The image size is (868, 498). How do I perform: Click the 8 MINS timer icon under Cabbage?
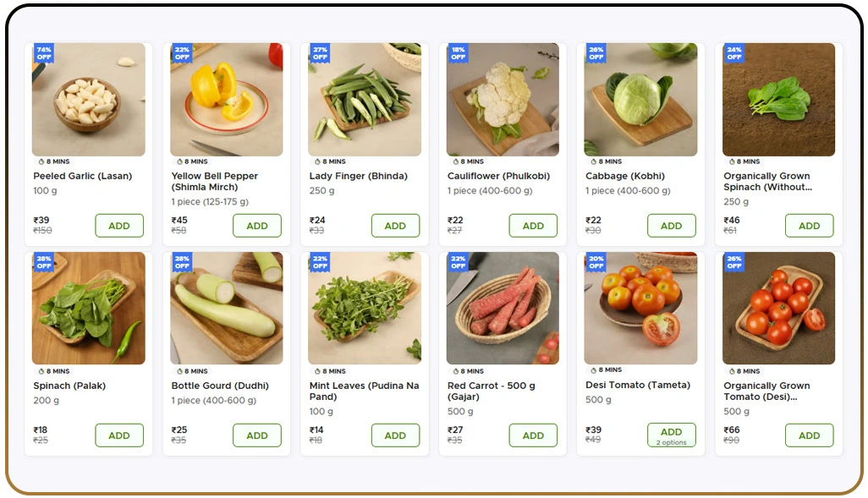click(x=591, y=161)
